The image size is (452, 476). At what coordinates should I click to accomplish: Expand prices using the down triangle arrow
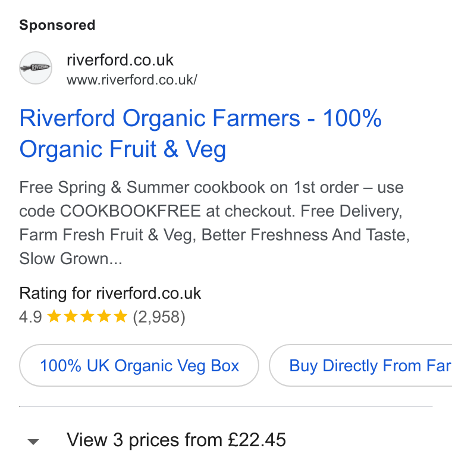click(x=33, y=441)
